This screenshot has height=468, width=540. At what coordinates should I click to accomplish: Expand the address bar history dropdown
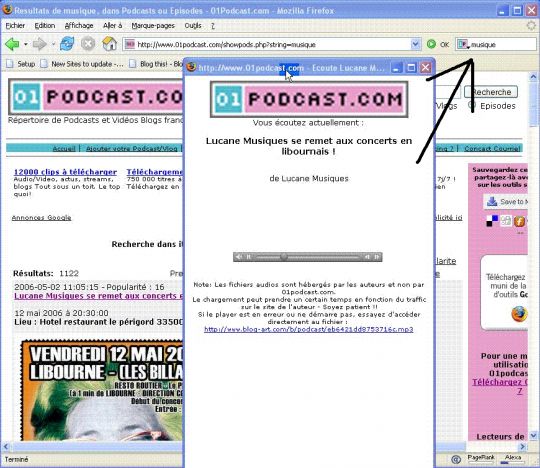[x=415, y=44]
